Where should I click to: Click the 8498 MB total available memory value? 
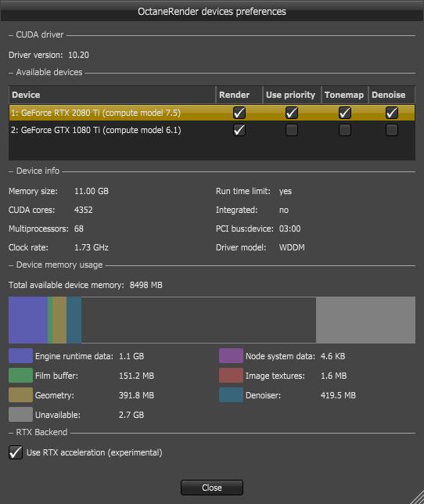tap(146, 285)
